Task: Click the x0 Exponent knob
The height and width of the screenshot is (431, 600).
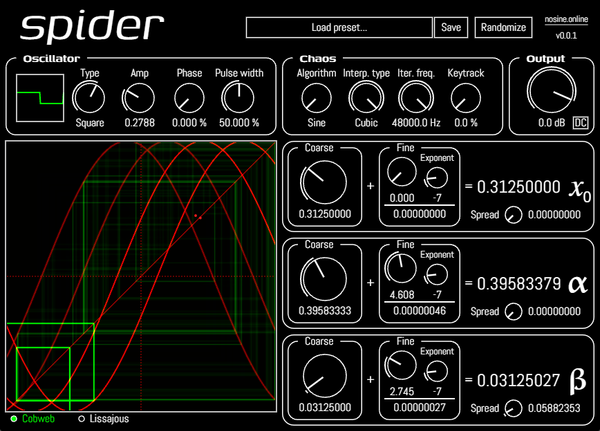Action: (436, 178)
